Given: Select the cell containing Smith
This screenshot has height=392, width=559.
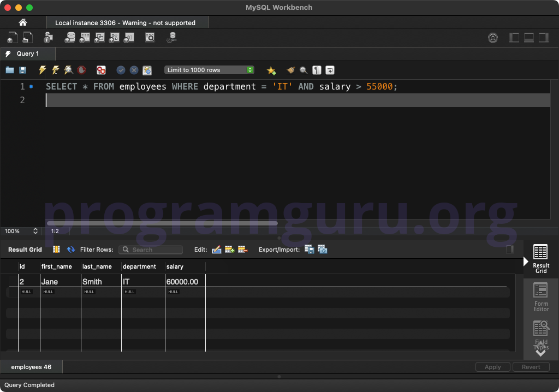Looking at the screenshot, I should click(101, 281).
